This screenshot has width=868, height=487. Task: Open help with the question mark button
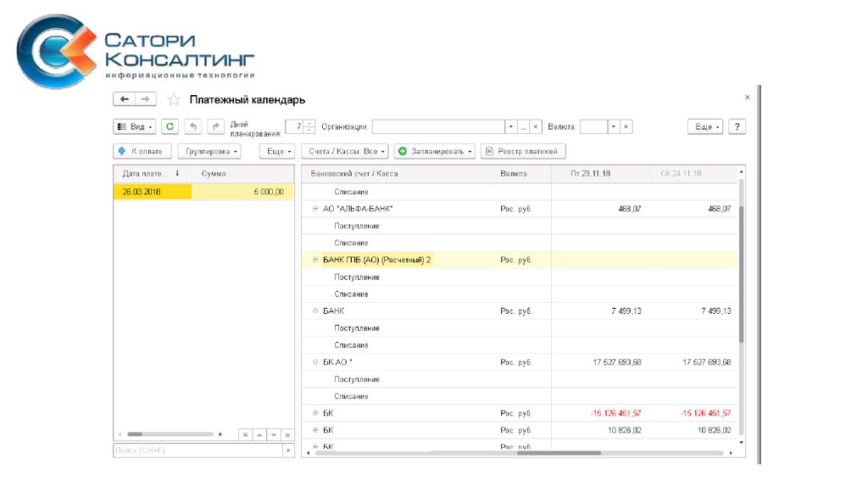pos(737,126)
